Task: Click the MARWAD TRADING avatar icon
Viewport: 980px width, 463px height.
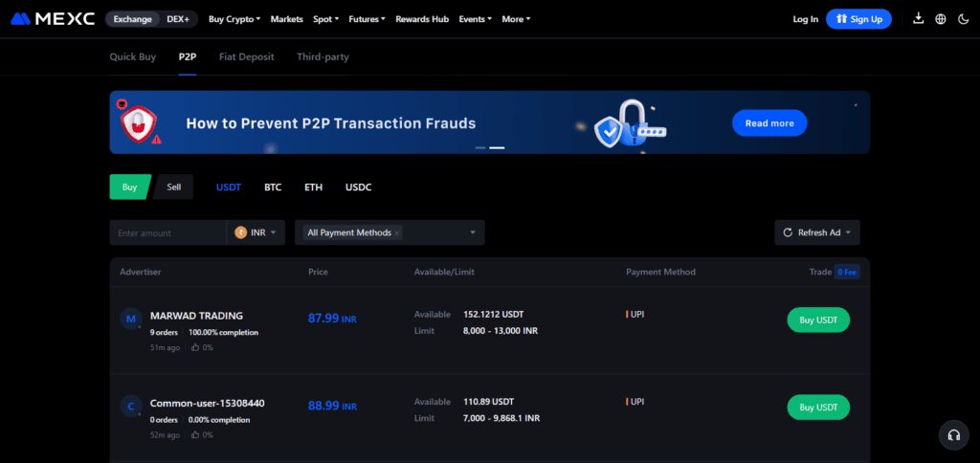Action: pyautogui.click(x=130, y=319)
